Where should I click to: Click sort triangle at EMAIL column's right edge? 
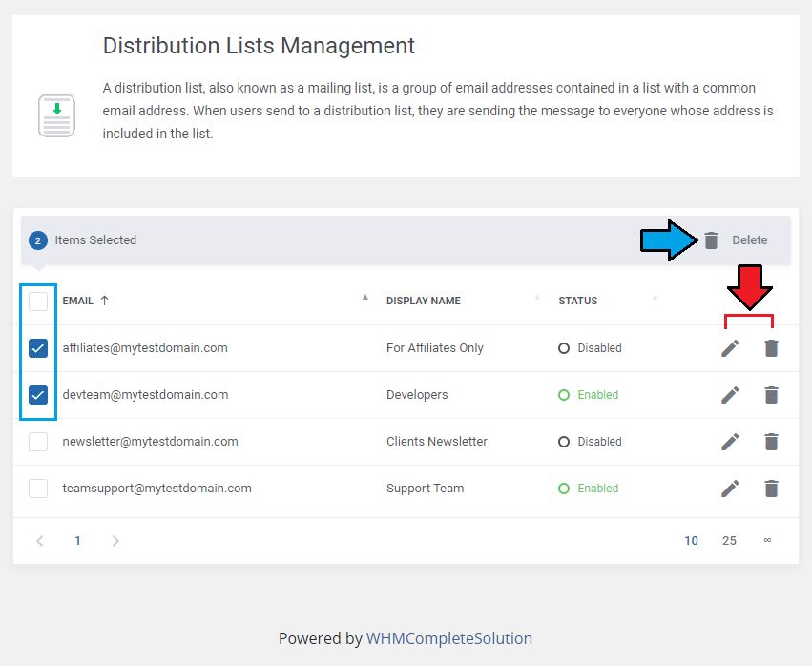(365, 298)
